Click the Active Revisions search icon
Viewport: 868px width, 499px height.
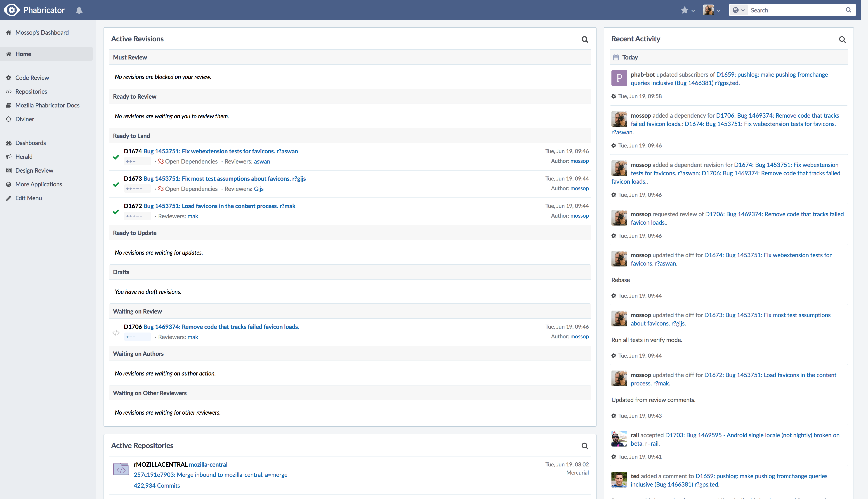(585, 39)
